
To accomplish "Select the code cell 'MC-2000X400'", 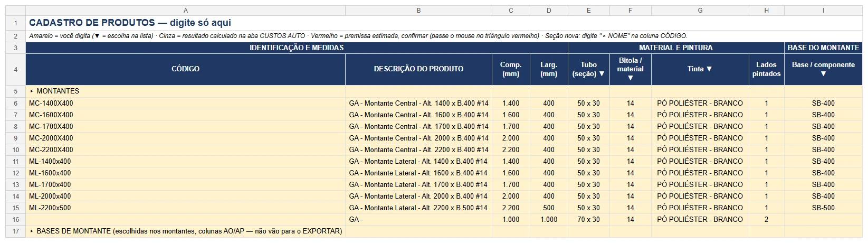I will click(x=185, y=138).
